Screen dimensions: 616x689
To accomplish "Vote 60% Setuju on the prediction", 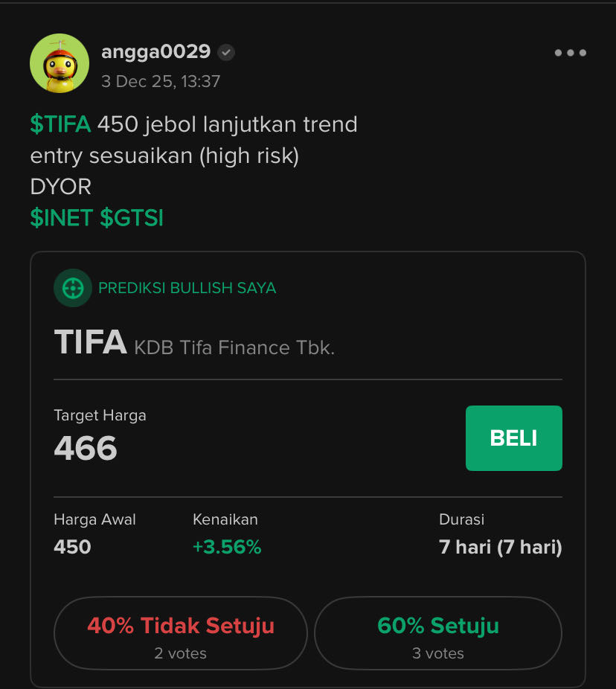I will pos(438,633).
